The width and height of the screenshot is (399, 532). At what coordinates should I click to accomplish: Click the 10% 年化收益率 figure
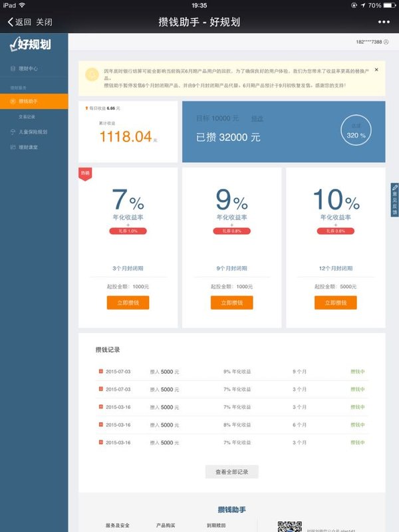pos(336,199)
